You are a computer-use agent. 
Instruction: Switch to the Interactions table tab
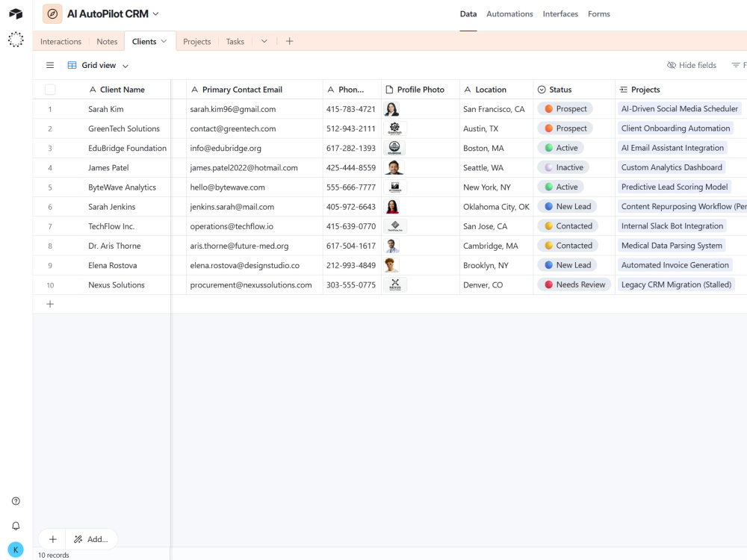click(61, 41)
